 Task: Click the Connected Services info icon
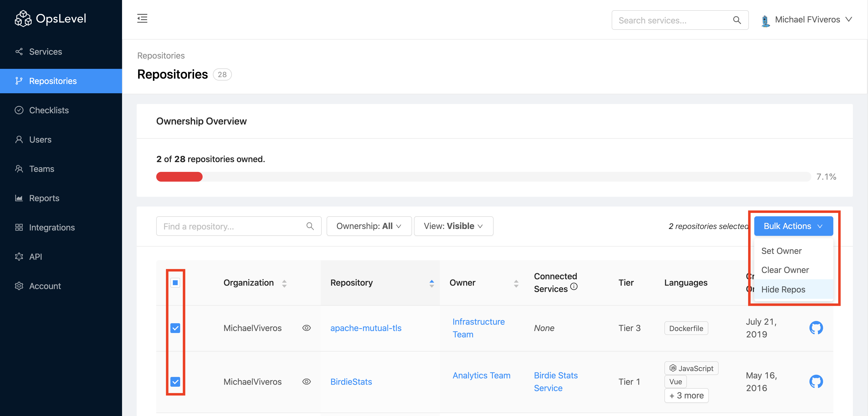574,287
